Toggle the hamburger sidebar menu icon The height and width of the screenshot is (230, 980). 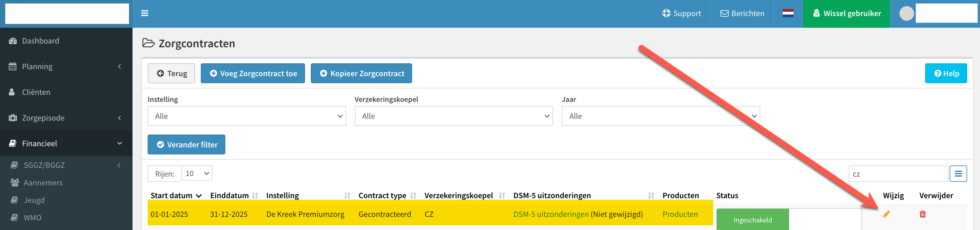pyautogui.click(x=144, y=13)
